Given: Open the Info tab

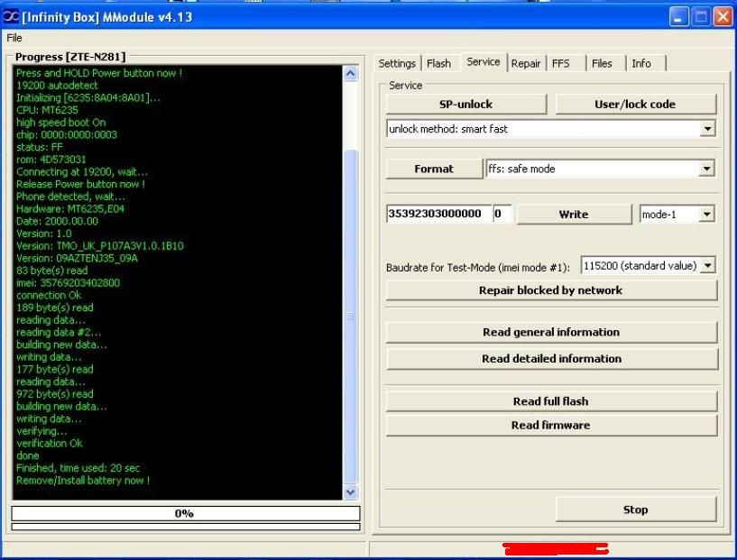Looking at the screenshot, I should (641, 63).
